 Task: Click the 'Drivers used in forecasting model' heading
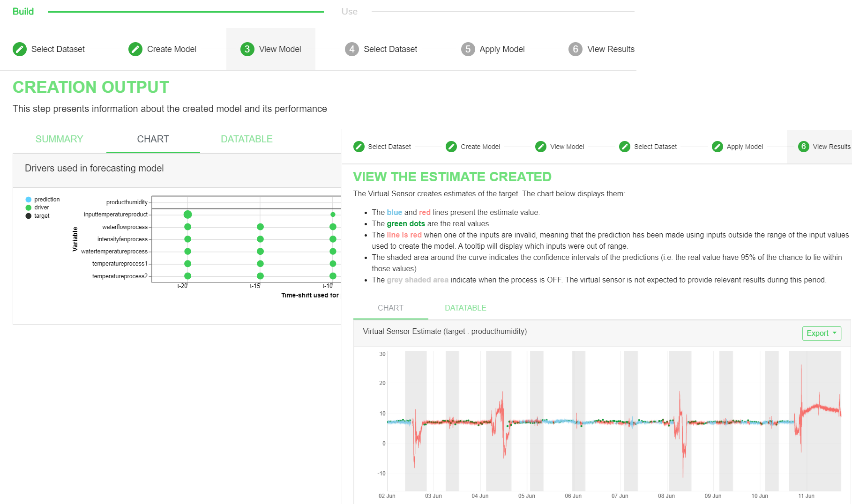(94, 168)
